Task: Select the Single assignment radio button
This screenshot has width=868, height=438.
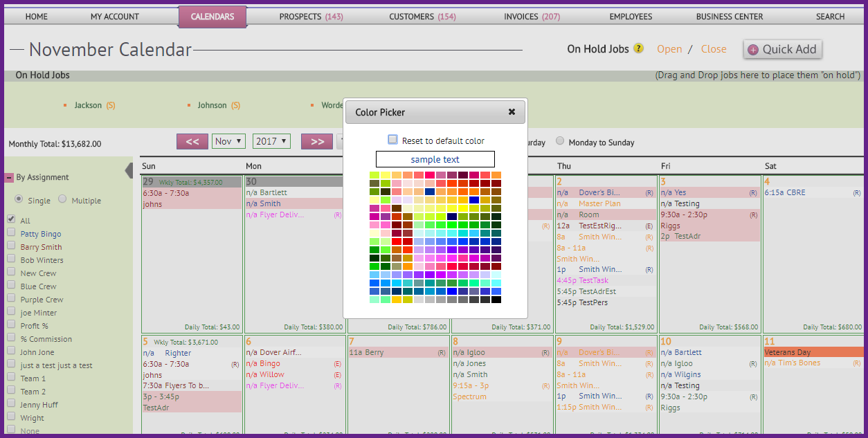Action: (x=19, y=199)
